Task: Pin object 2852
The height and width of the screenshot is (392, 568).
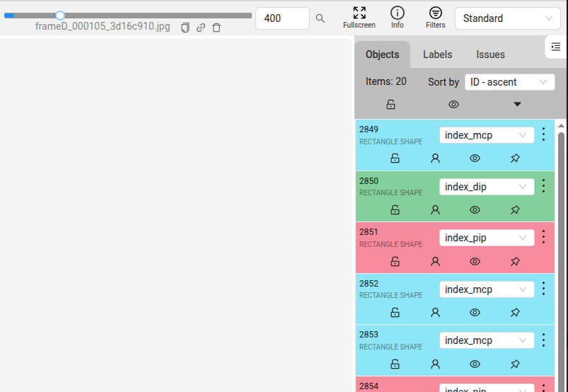Action: (x=515, y=312)
